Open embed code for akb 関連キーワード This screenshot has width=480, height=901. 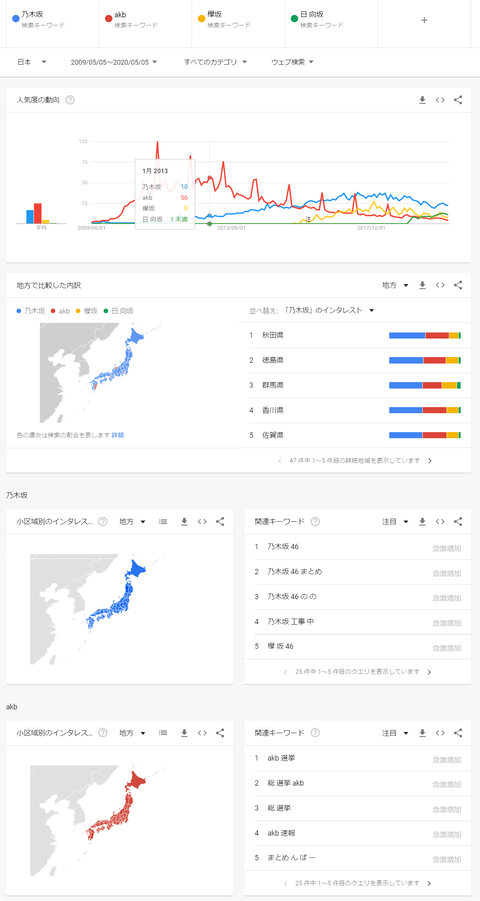point(440,733)
